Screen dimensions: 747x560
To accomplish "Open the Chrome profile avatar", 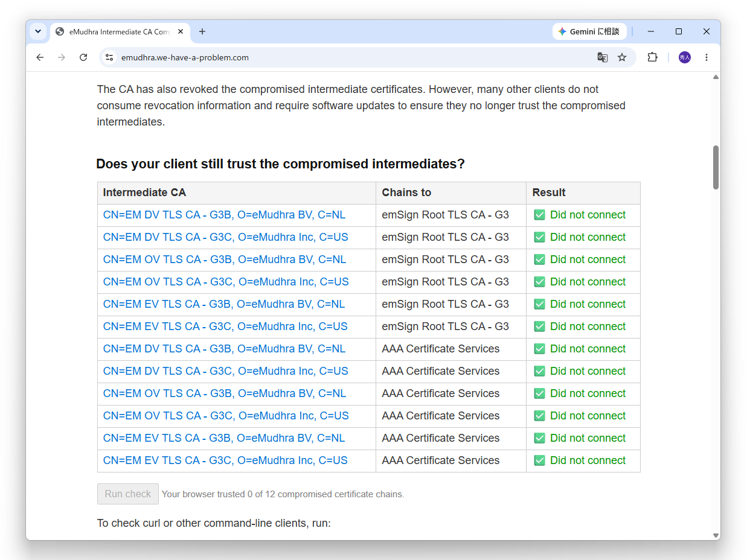I will point(684,57).
